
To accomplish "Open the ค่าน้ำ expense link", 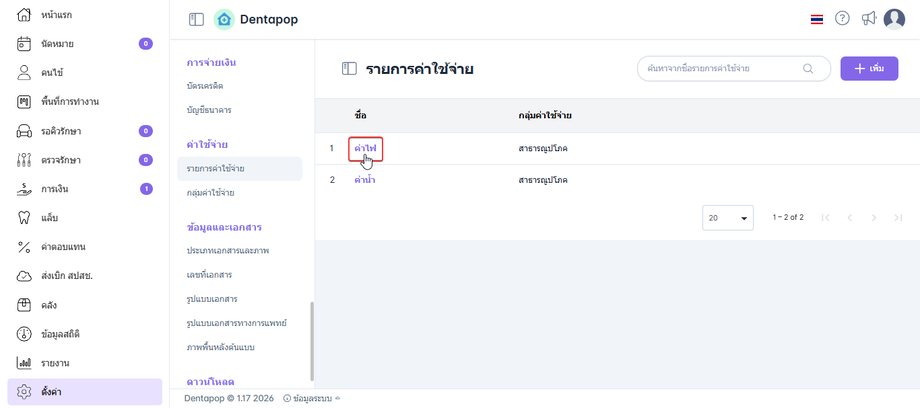I will (x=364, y=180).
